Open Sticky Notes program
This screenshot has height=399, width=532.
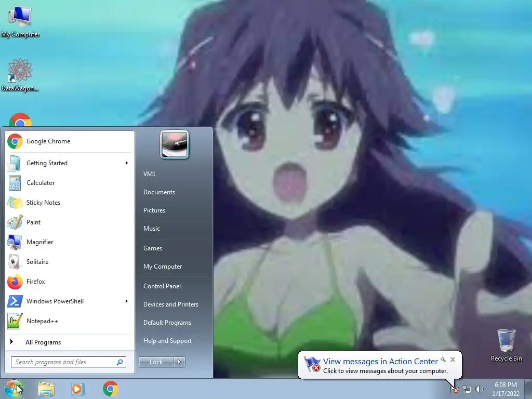[69, 203]
